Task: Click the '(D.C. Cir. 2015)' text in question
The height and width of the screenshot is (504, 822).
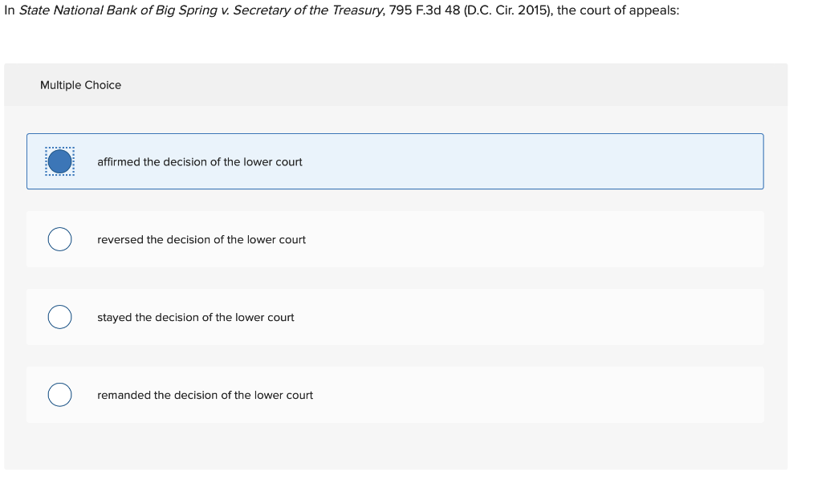Action: tap(507, 11)
